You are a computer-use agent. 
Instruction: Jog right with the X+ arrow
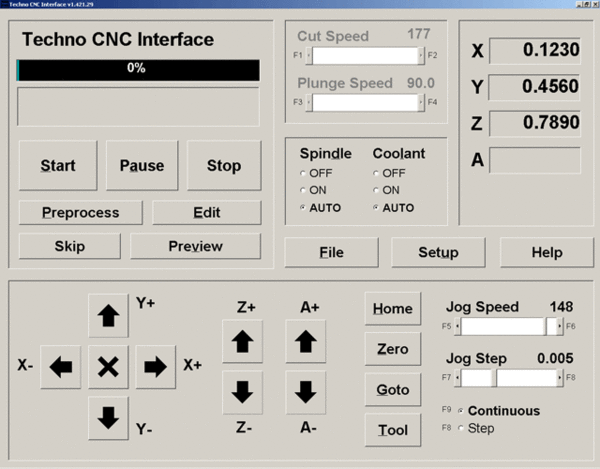point(155,367)
